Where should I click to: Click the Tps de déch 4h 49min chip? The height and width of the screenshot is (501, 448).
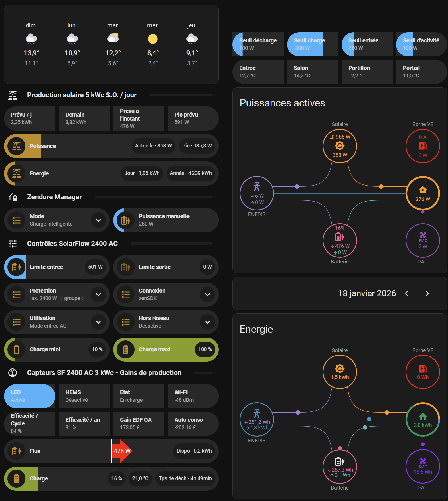pos(185,478)
